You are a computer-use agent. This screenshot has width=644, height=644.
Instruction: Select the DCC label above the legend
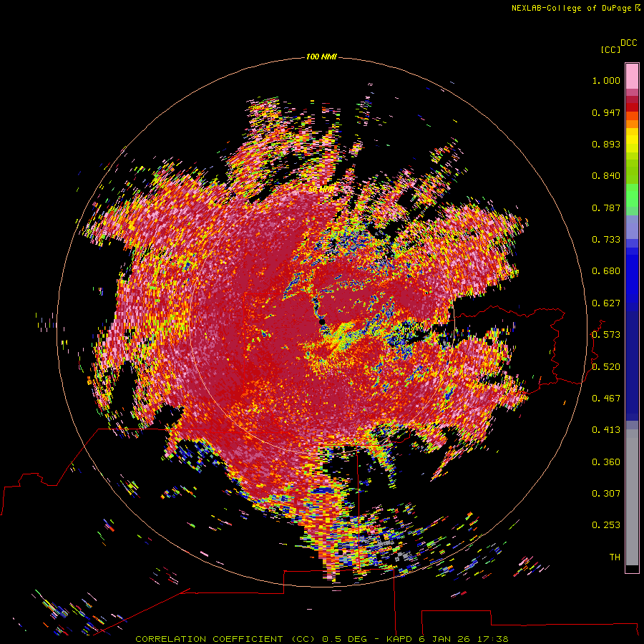tap(628, 43)
